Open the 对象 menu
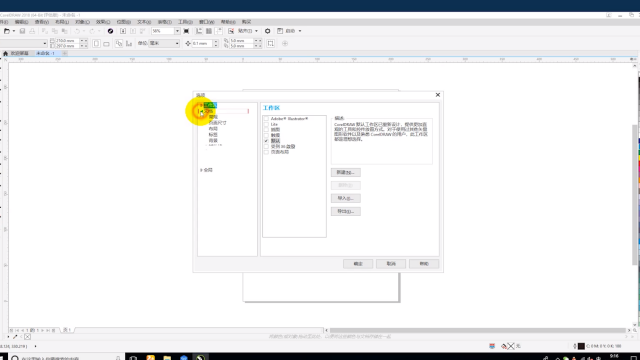 82,22
